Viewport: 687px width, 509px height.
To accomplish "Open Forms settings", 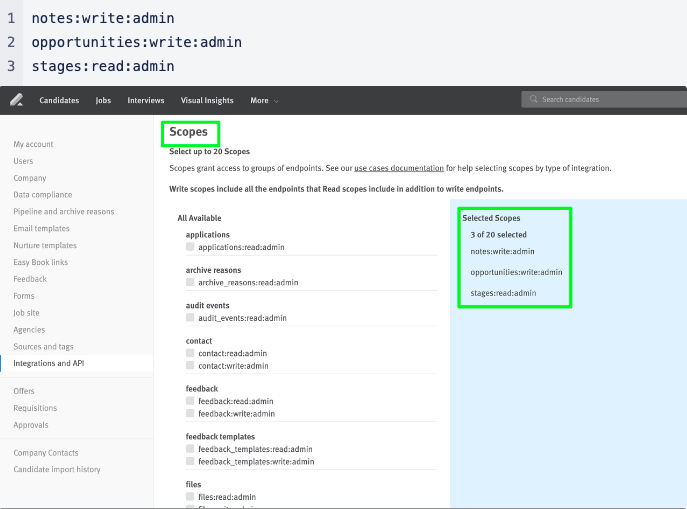I will pyautogui.click(x=24, y=296).
